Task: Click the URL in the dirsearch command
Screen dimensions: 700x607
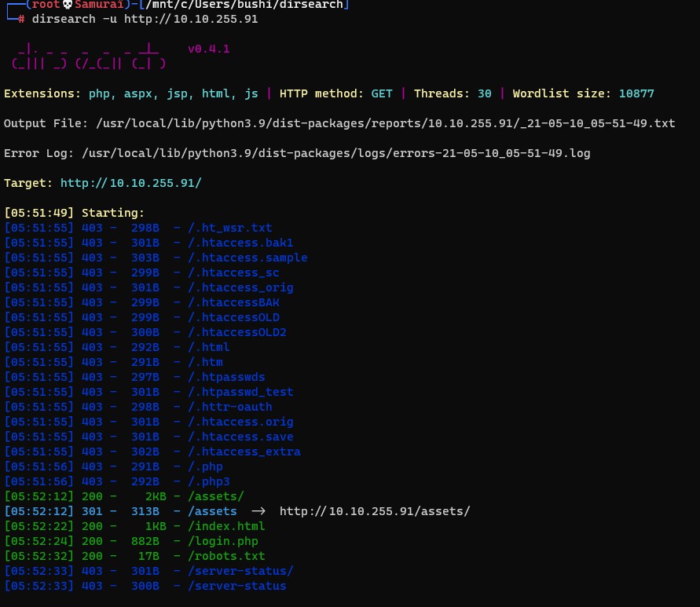Action: 185,19
